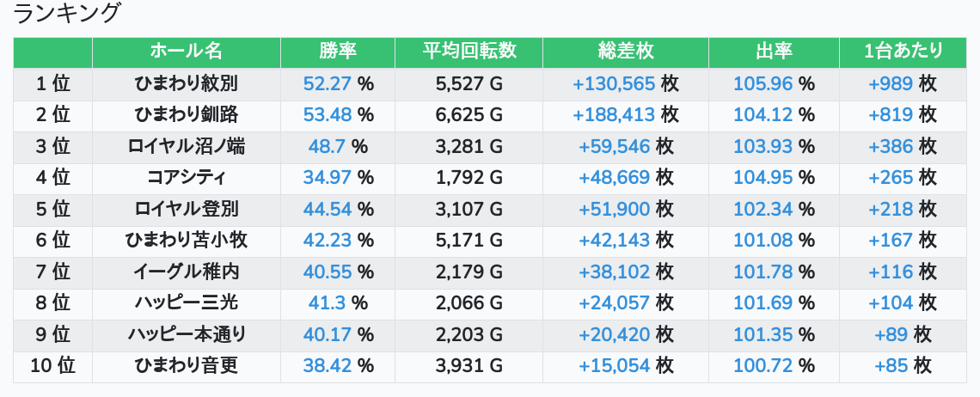The height and width of the screenshot is (397, 980).
Task: Click the 平均回転数 column header
Action: (469, 52)
